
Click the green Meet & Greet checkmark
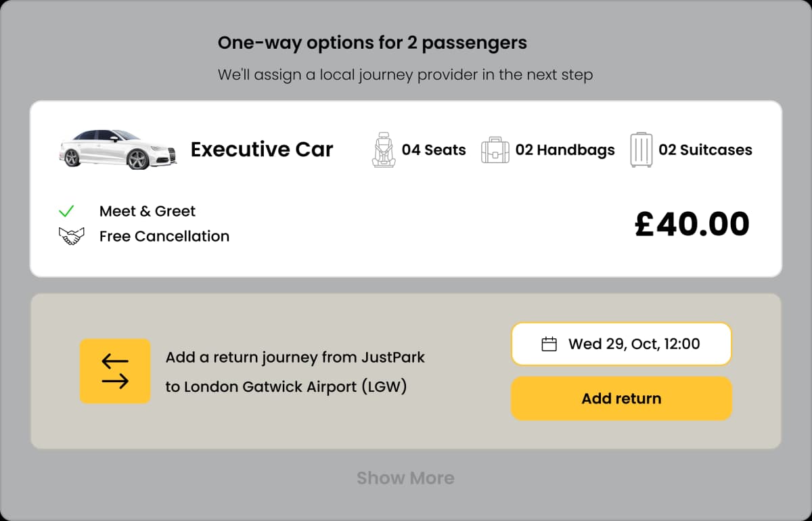pyautogui.click(x=66, y=211)
